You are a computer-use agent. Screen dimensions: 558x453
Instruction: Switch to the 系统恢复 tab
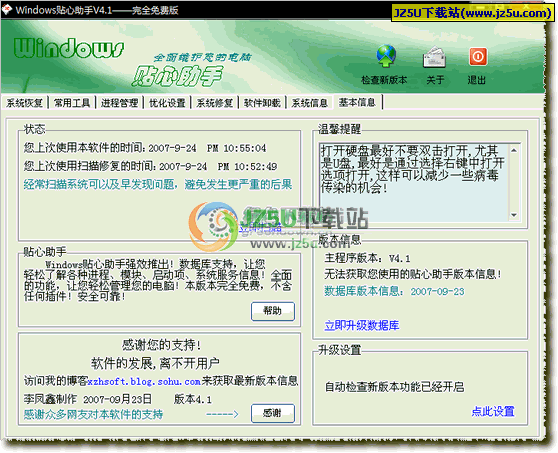point(24,103)
